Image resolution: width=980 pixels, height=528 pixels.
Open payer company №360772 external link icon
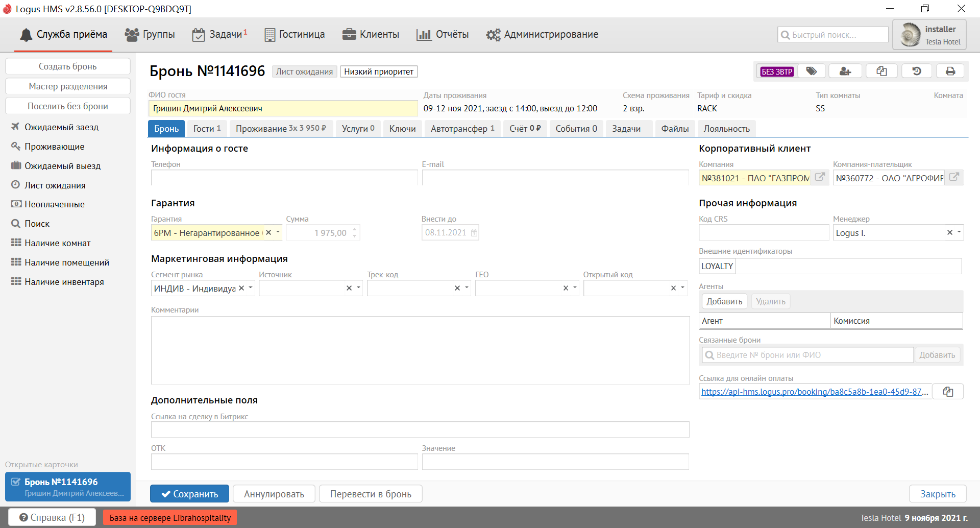click(953, 177)
